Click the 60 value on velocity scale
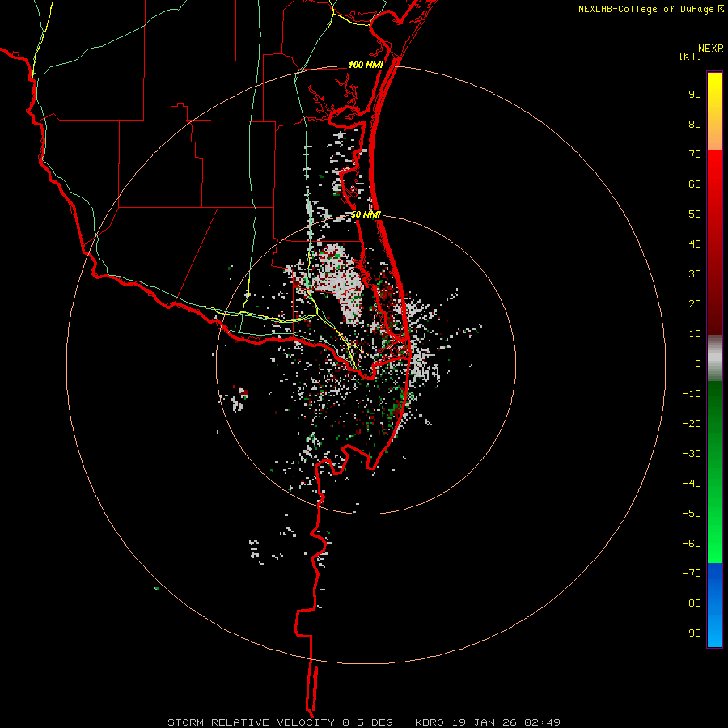This screenshot has height=728, width=728. click(695, 184)
